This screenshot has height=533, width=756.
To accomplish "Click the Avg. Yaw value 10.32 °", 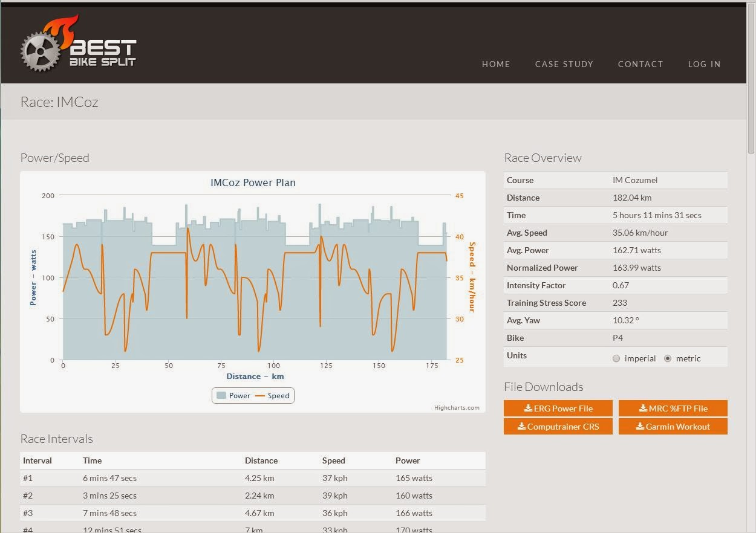I will click(x=626, y=320).
